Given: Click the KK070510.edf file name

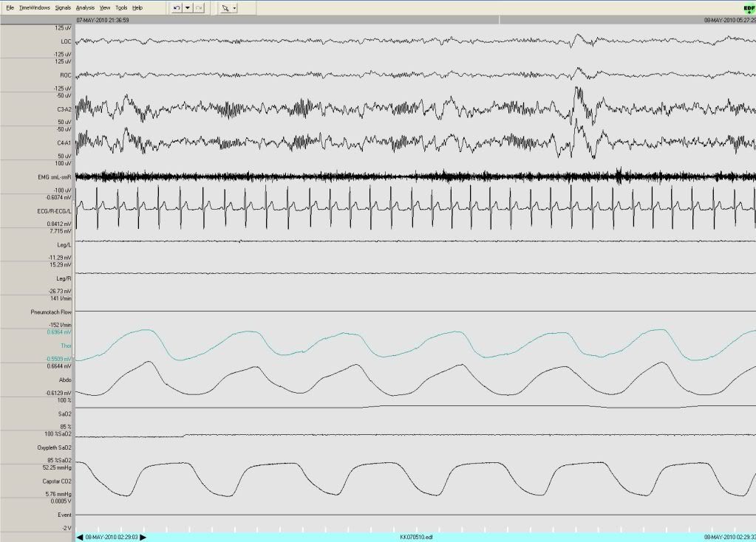Looking at the screenshot, I should point(417,537).
